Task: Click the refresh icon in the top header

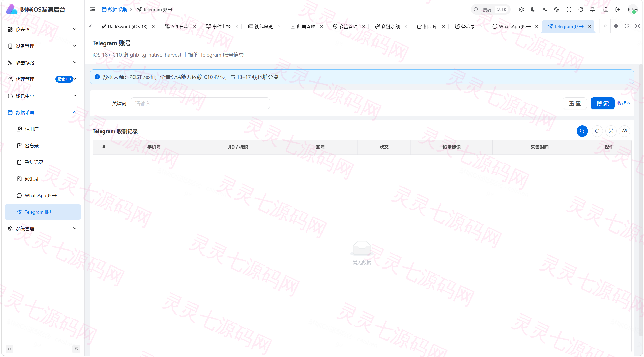Action: (581, 9)
